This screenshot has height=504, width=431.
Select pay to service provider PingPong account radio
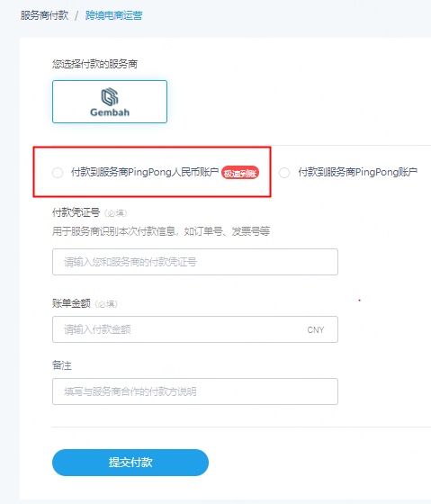(284, 173)
